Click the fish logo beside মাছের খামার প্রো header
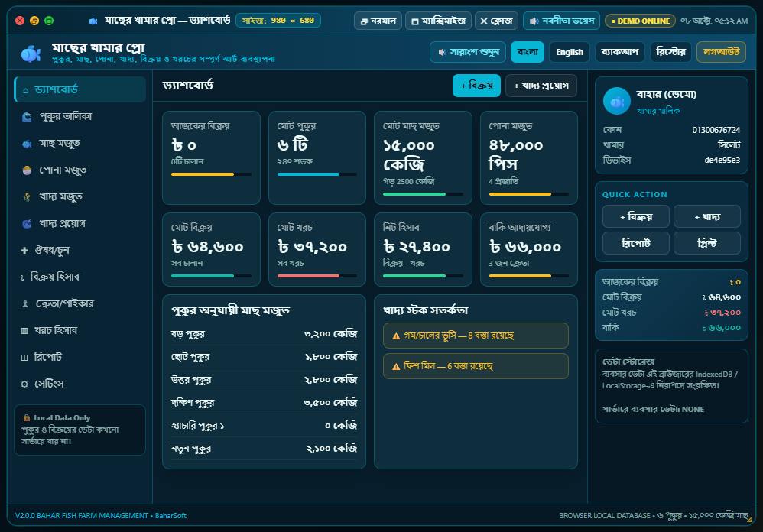This screenshot has width=763, height=532. click(31, 53)
